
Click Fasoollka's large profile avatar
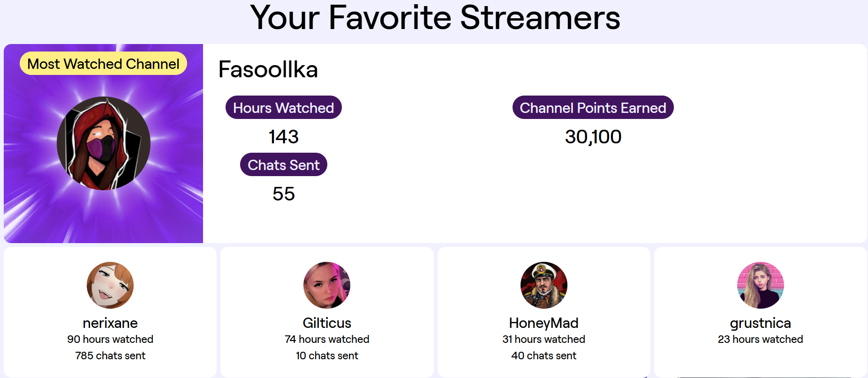(104, 143)
